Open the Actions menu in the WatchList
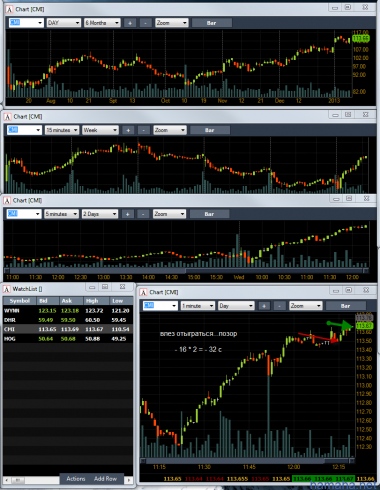Screen dimensions: 380x490 click(x=76, y=479)
